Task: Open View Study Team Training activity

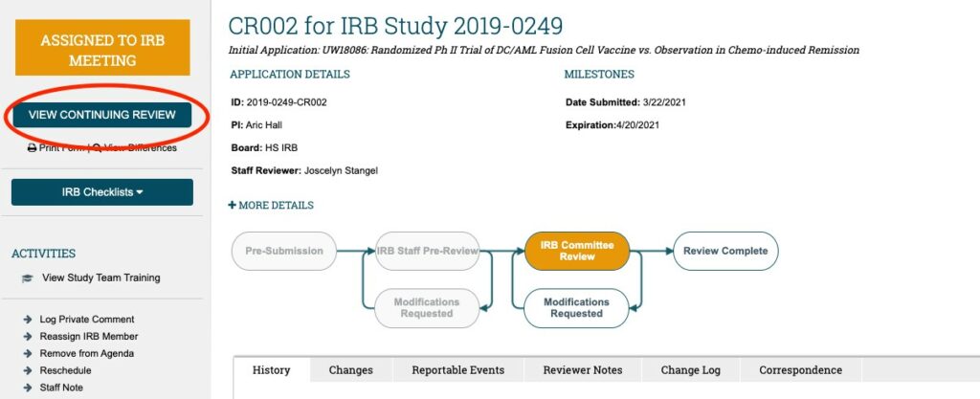Action: (x=100, y=278)
